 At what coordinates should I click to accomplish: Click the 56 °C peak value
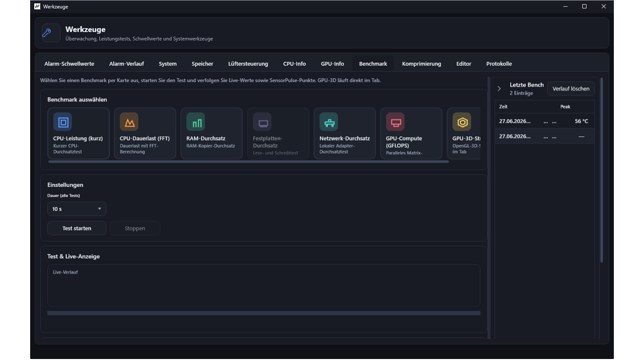(x=581, y=121)
